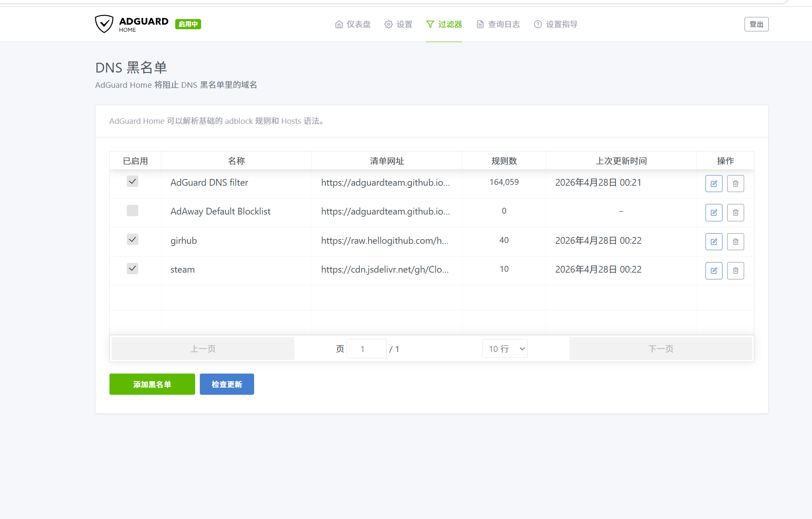Uncheck the girhub list checkbox
812x519 pixels.
coord(132,240)
